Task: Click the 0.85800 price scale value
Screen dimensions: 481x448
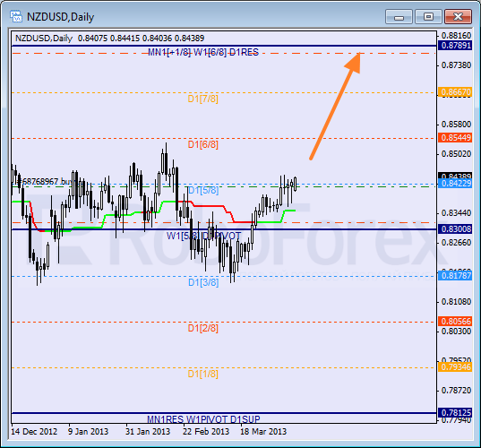Action: click(x=456, y=125)
